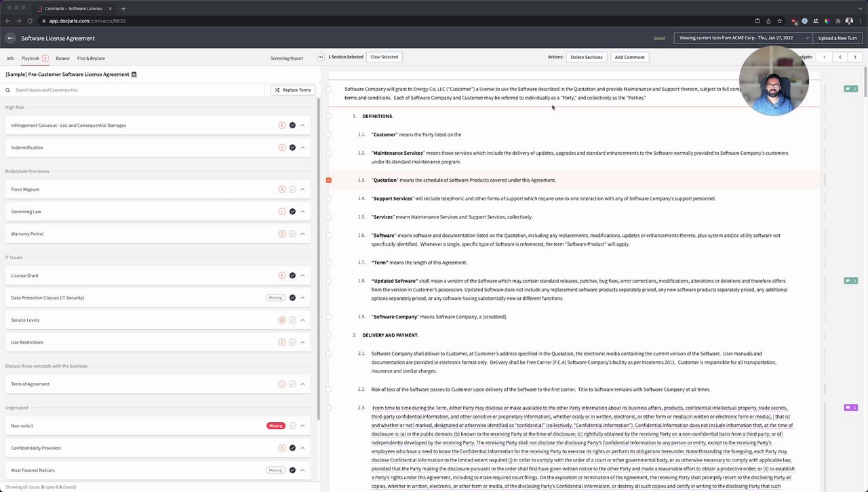Click the collapse left panel icon

point(321,57)
